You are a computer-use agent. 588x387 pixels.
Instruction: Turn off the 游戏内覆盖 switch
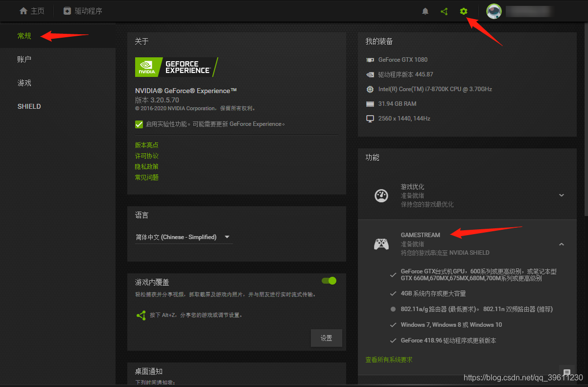(329, 281)
